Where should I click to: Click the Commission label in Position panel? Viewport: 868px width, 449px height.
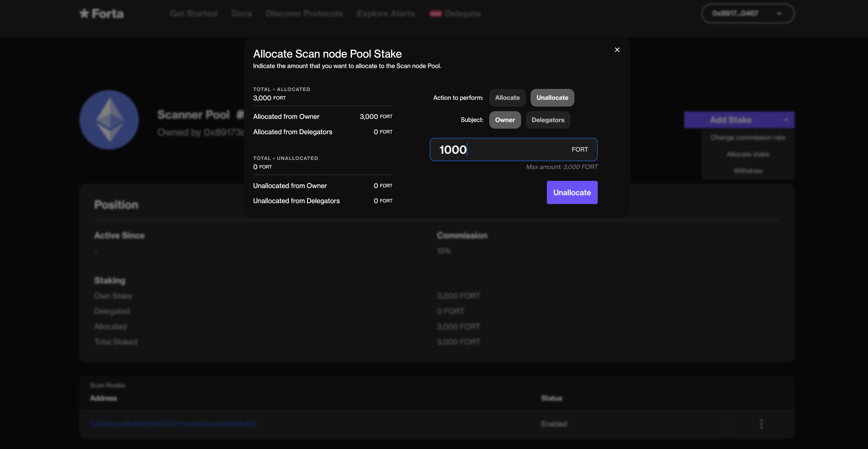tap(462, 235)
